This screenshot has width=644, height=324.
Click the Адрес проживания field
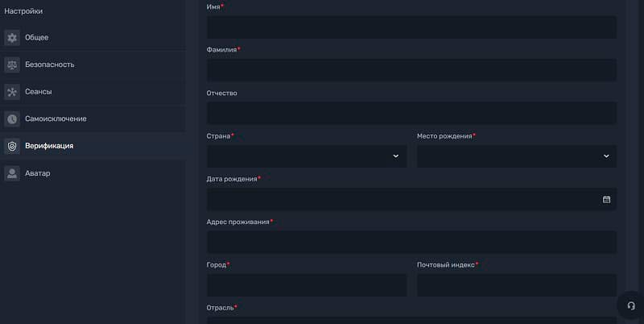[411, 242]
